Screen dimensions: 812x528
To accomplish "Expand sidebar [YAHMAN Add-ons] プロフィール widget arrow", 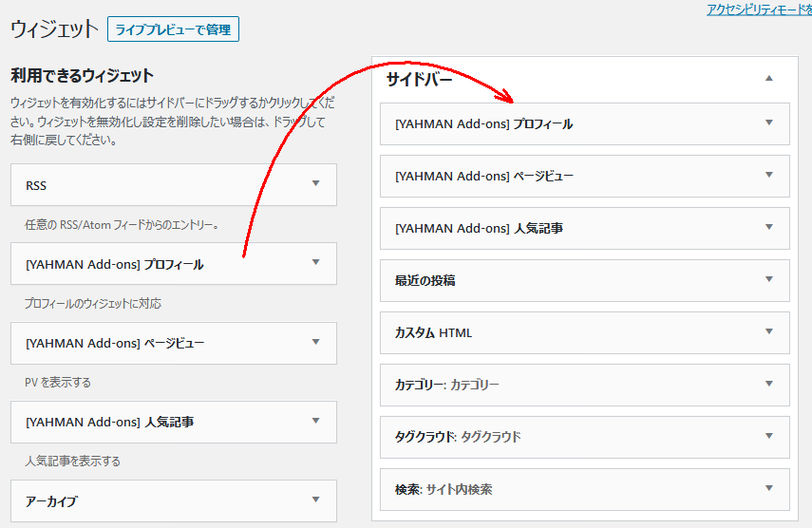I will click(769, 123).
